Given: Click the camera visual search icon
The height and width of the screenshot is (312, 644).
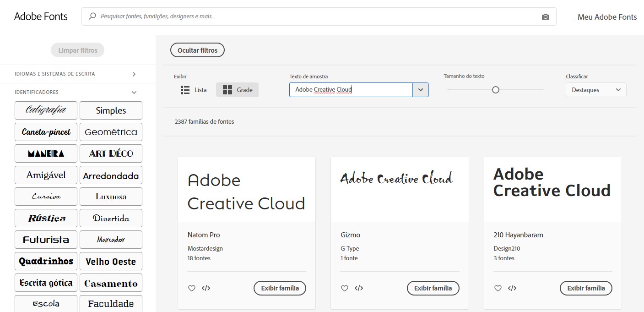Looking at the screenshot, I should [545, 16].
